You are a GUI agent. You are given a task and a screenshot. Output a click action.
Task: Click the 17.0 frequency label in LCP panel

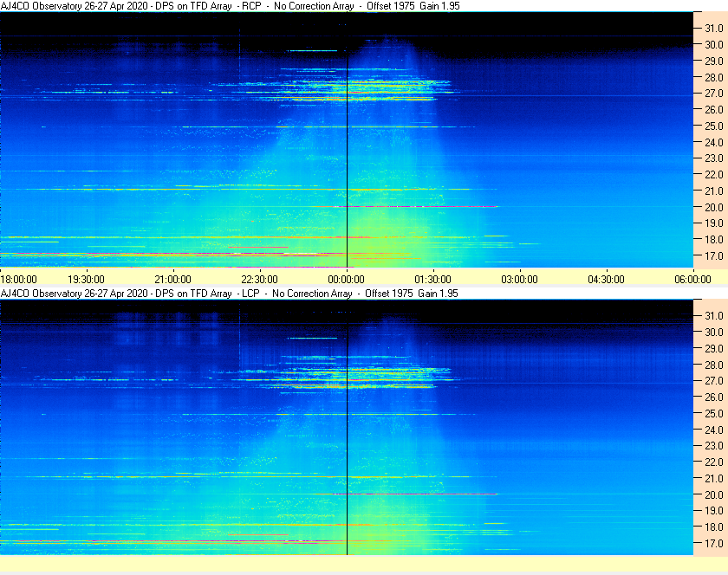point(714,542)
